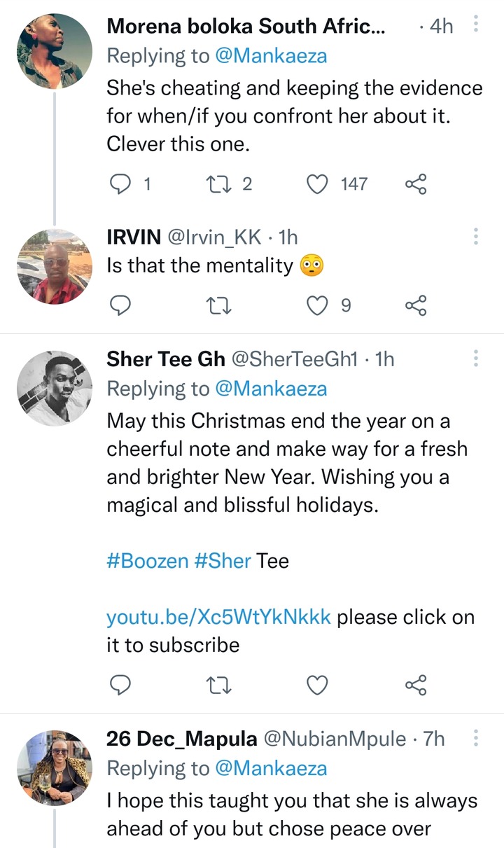Image resolution: width=504 pixels, height=848 pixels.
Task: Like IRVIN's tweet with 9 likes
Action: [318, 305]
